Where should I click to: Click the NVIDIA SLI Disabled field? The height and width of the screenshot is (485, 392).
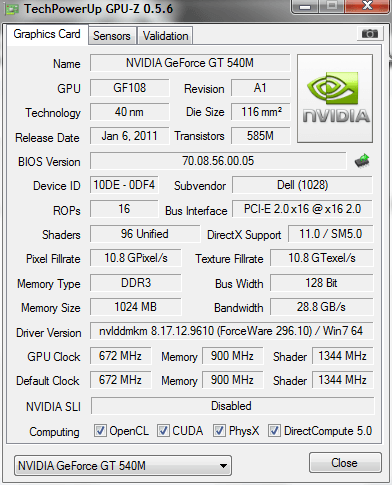point(232,406)
